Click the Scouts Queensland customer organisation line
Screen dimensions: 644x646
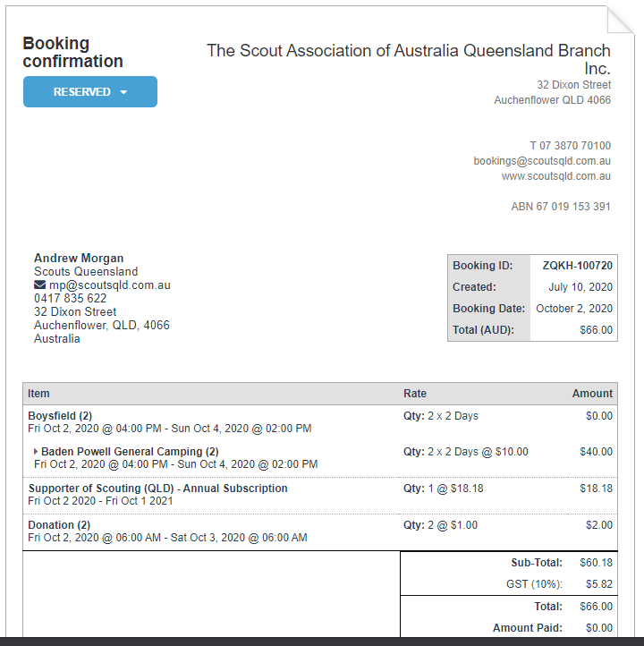pyautogui.click(x=86, y=271)
